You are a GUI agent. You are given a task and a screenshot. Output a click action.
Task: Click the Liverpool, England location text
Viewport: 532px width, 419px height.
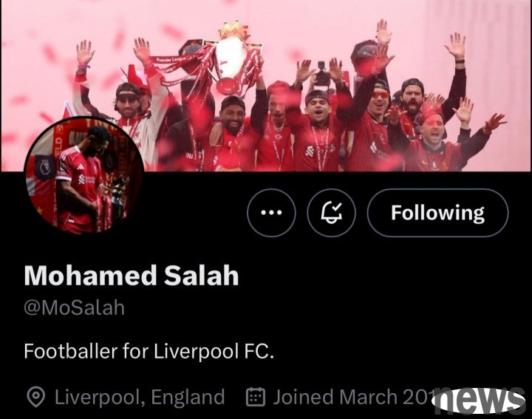pyautogui.click(x=140, y=398)
